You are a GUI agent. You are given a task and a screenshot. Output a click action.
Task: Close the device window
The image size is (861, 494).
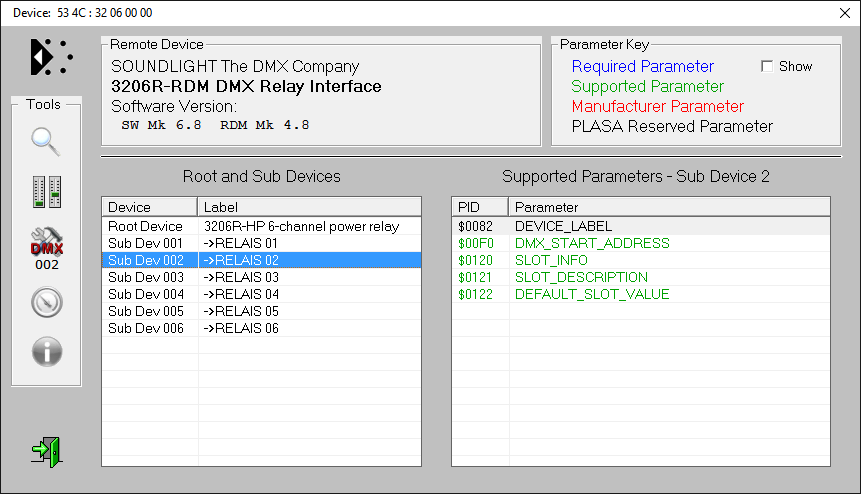point(843,13)
